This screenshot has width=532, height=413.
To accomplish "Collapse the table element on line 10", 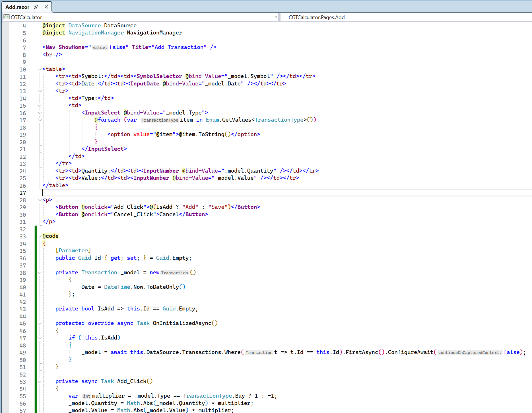I will tap(40, 69).
